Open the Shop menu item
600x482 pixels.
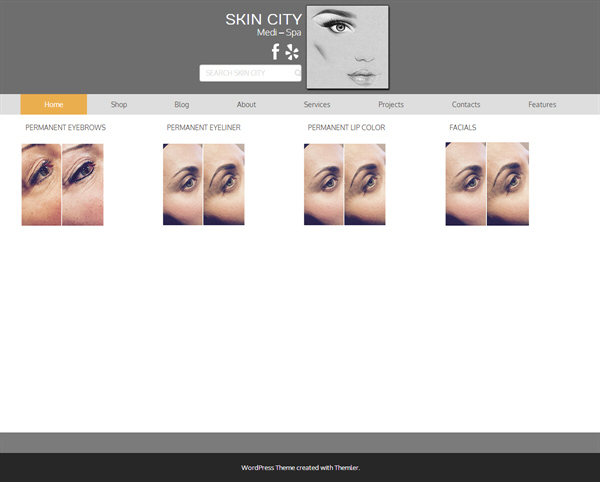click(x=119, y=104)
